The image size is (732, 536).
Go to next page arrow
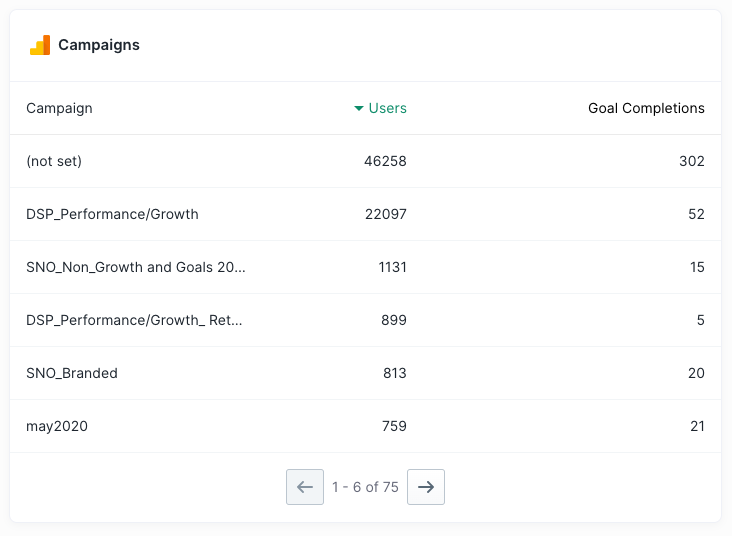426,487
